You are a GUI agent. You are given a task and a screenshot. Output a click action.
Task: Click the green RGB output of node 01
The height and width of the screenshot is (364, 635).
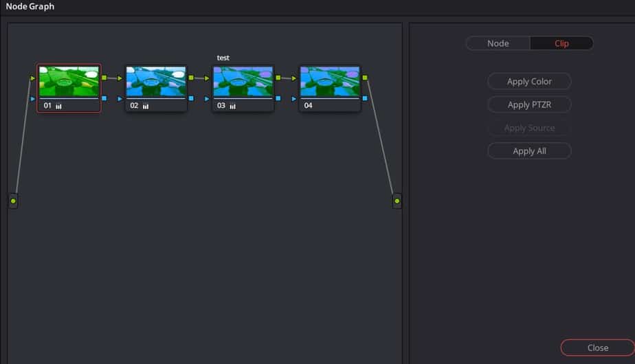[104, 78]
